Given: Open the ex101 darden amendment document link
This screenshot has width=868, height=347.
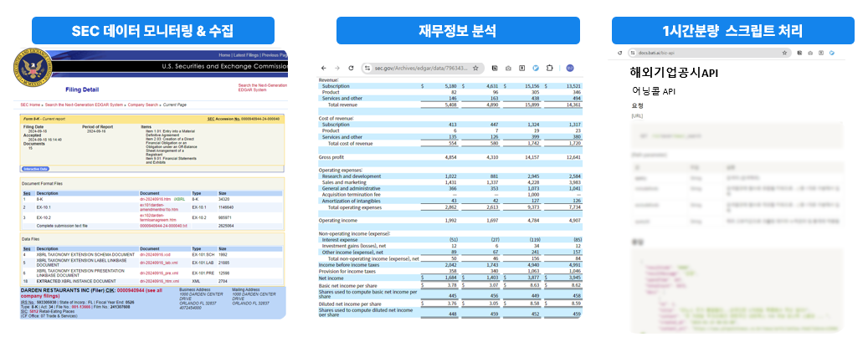Looking at the screenshot, I should tap(157, 206).
